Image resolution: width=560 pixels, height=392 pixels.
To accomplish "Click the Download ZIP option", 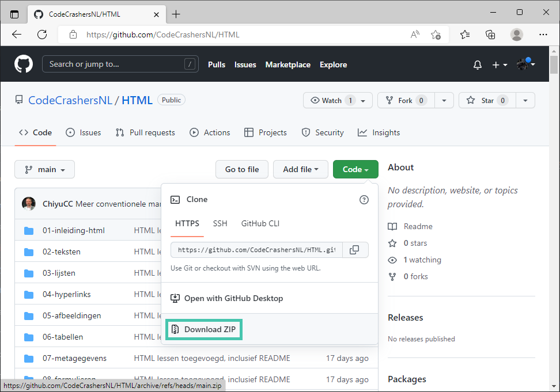I will (x=204, y=329).
